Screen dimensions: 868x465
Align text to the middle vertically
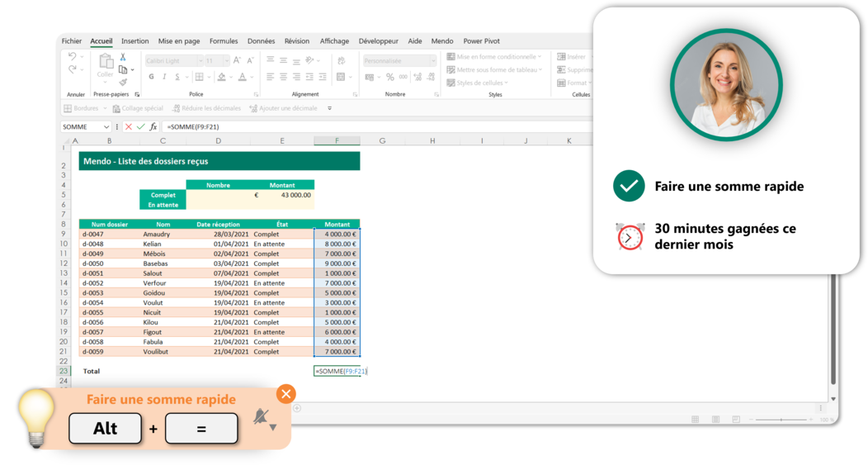tap(284, 59)
